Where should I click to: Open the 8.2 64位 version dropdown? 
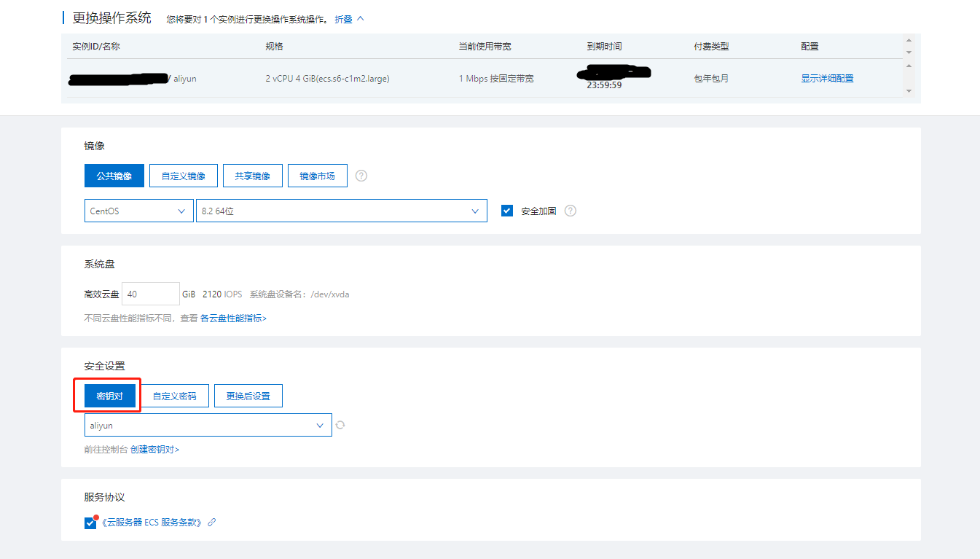[x=342, y=211]
